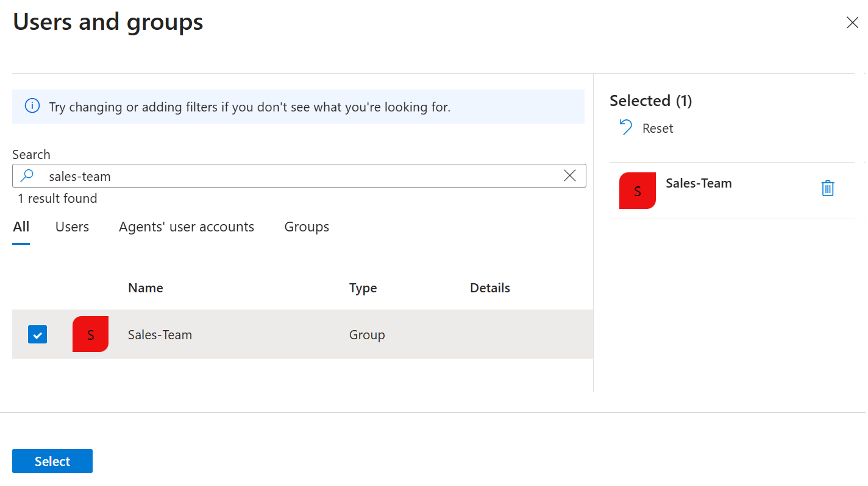Uncheck the Sales-Team checkbox
The height and width of the screenshot is (486, 868).
tap(37, 334)
